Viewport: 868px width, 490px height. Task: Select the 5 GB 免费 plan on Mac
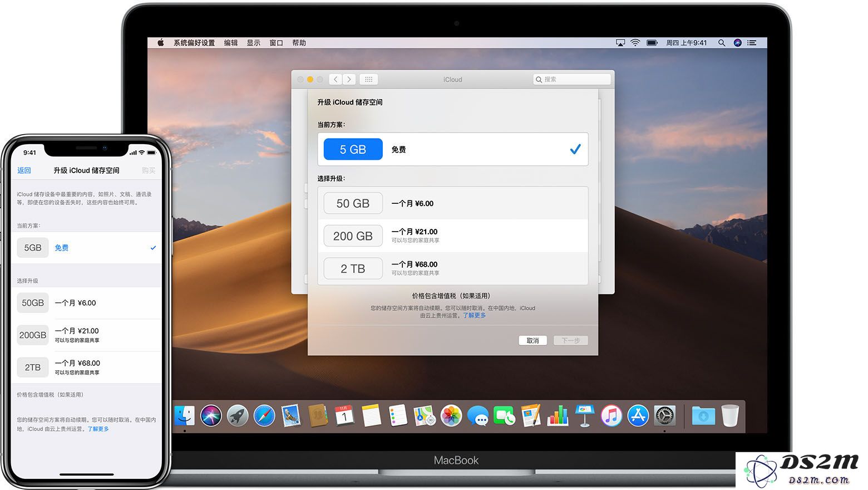453,149
